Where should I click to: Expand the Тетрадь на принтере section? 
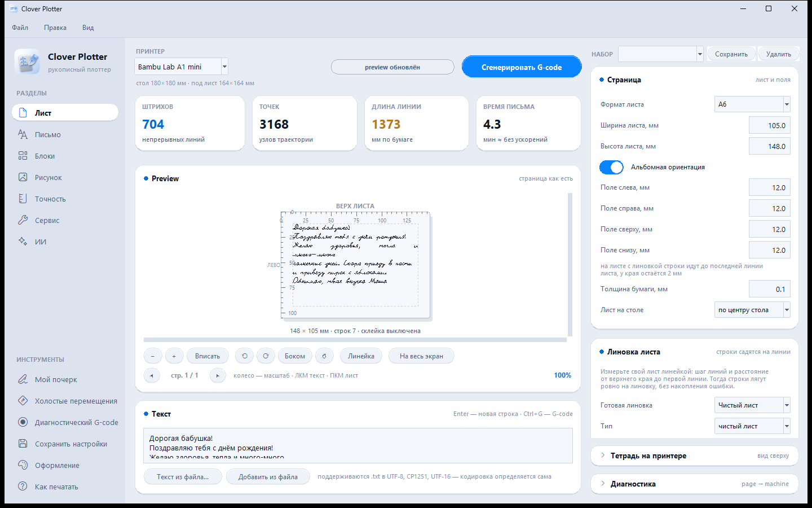pyautogui.click(x=695, y=456)
